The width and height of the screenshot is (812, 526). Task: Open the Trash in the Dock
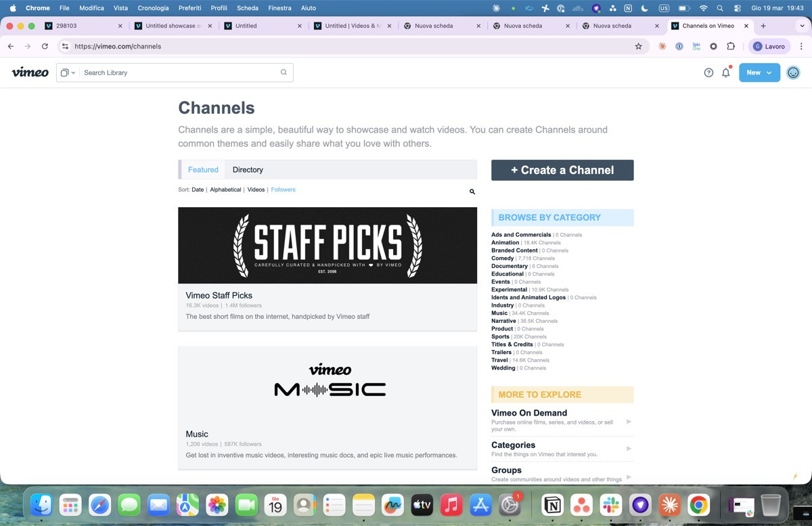(x=771, y=504)
